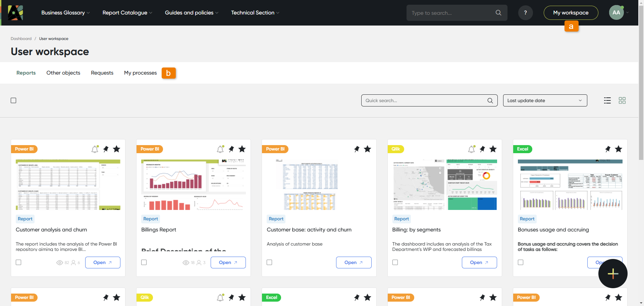Click the help question mark icon

[525, 13]
